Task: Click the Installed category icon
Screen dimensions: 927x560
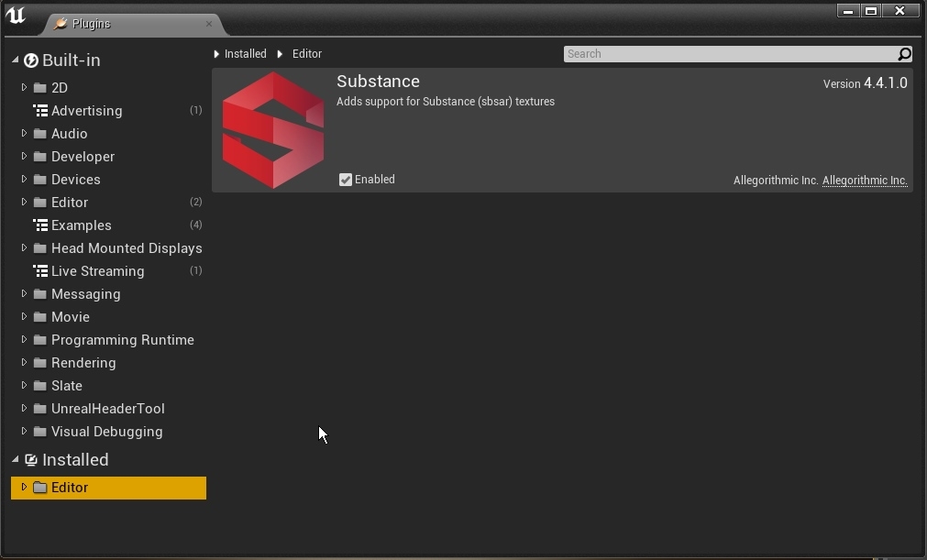Action: point(32,460)
